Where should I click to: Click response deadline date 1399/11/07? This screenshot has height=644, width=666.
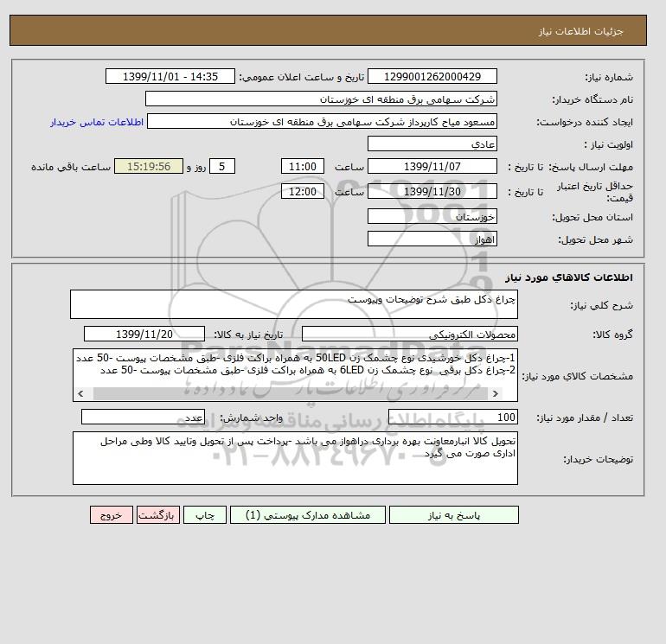pos(432,167)
